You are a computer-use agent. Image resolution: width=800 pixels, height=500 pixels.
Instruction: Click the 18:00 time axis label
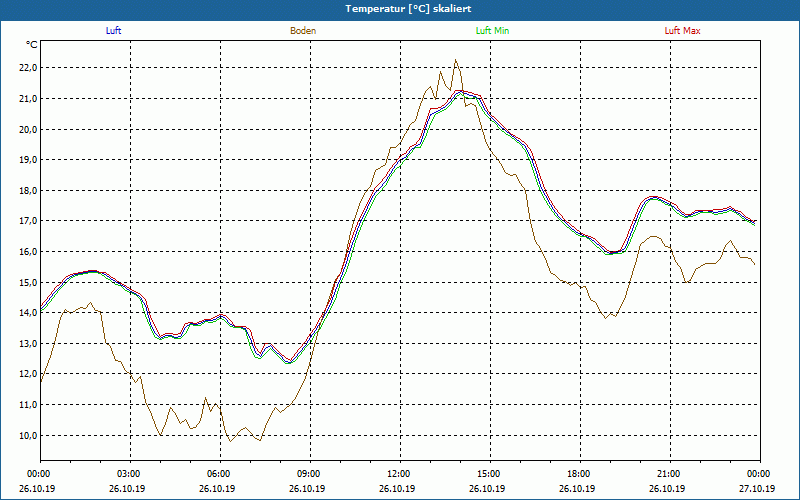click(580, 474)
